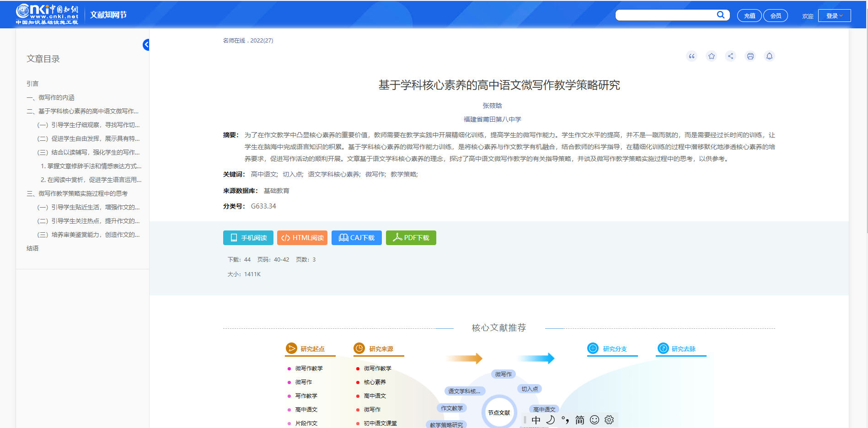Open the 名师在线 journal link
The width and height of the screenshot is (868, 428).
click(234, 41)
